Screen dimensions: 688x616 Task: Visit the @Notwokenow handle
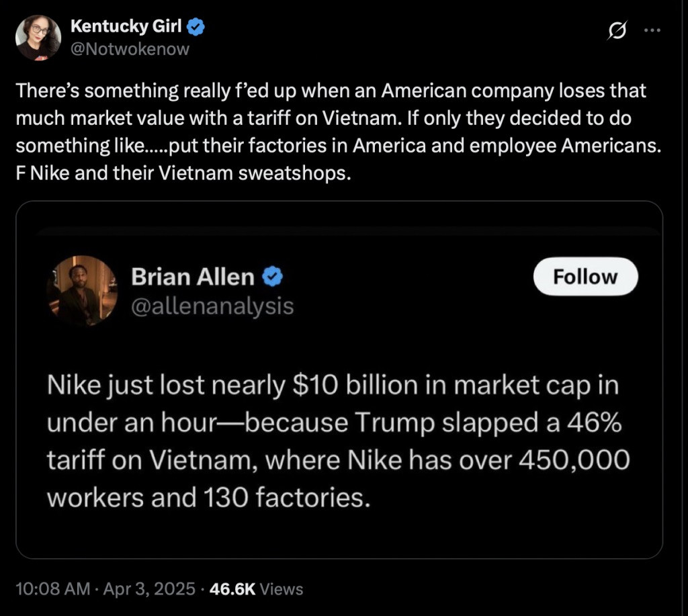click(x=130, y=49)
